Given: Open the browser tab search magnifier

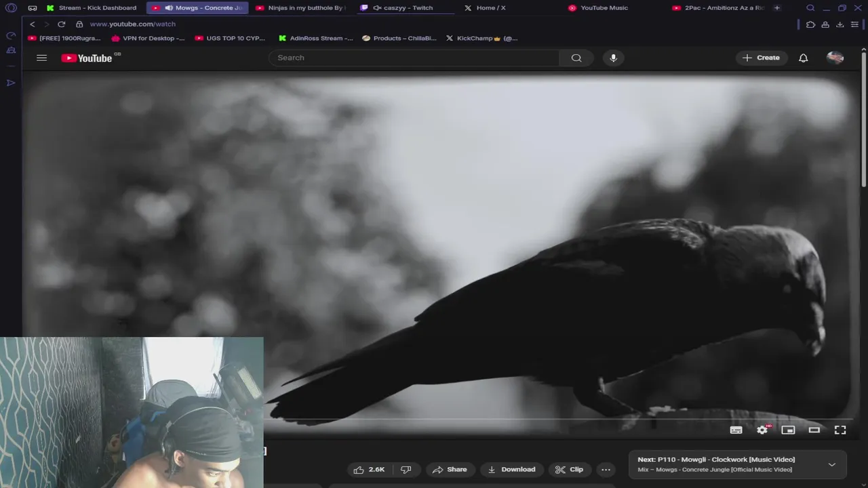Looking at the screenshot, I should coord(810,8).
